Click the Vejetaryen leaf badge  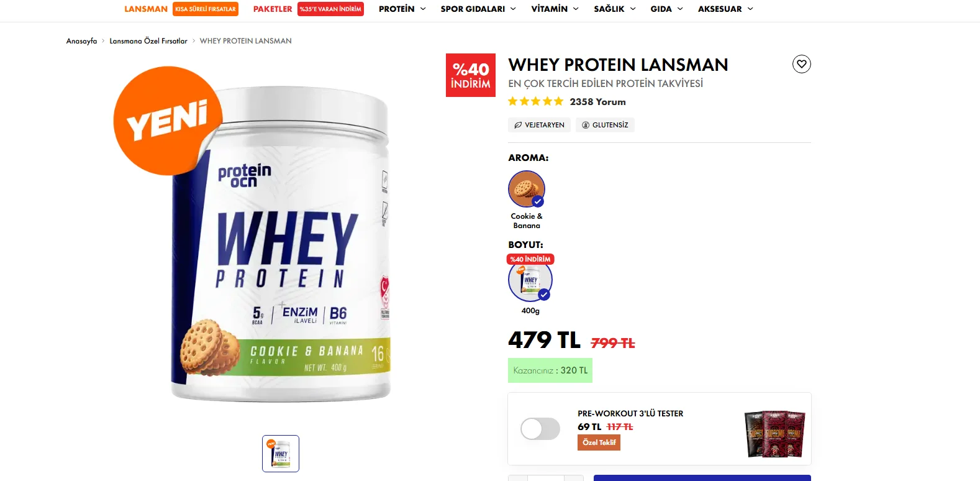pos(539,125)
